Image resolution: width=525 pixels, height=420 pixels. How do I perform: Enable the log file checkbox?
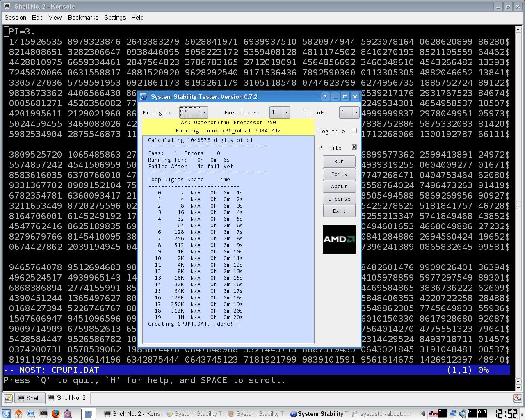pos(354,131)
